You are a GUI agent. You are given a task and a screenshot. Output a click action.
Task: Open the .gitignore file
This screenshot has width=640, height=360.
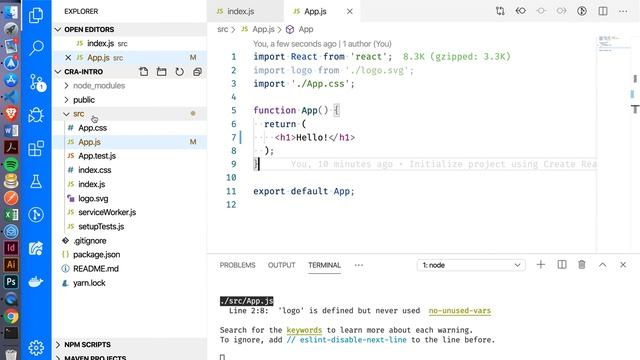89,241
